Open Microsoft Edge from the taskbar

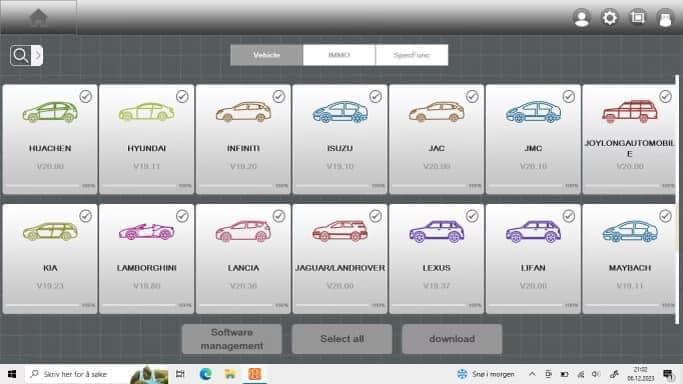206,374
